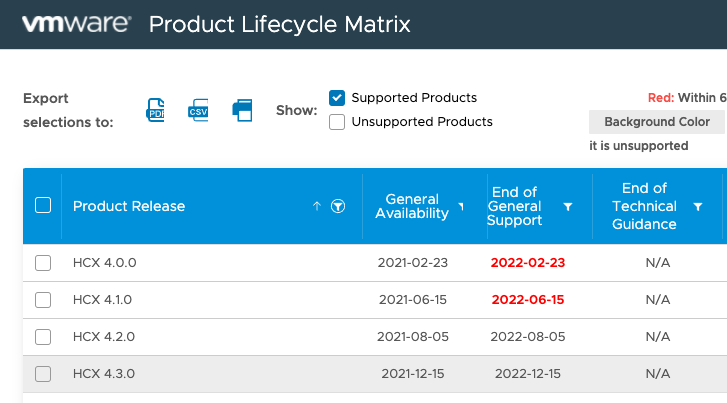Select the HCX 4.3.0 row checkbox
Image resolution: width=727 pixels, height=403 pixels.
43,374
